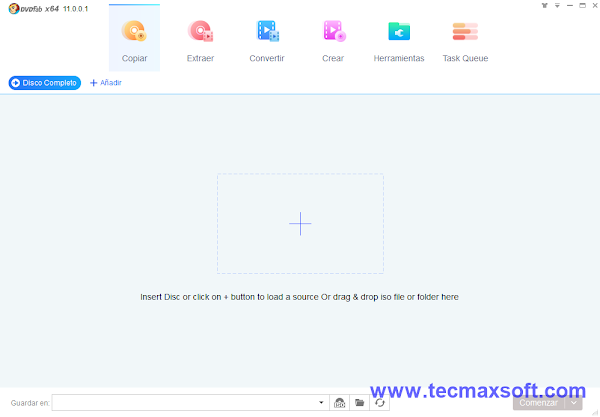Show the Task Queue
Screen dimensions: 600x417
pos(465,41)
